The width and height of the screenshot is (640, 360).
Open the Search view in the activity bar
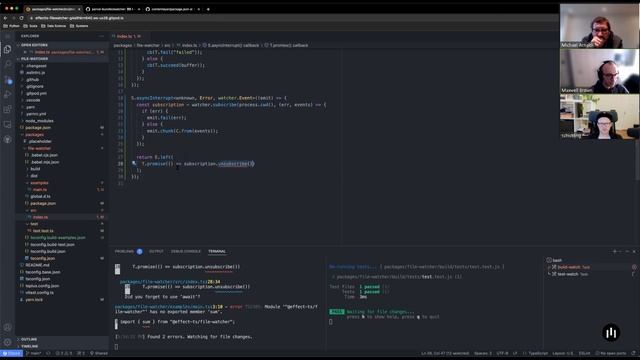7,64
